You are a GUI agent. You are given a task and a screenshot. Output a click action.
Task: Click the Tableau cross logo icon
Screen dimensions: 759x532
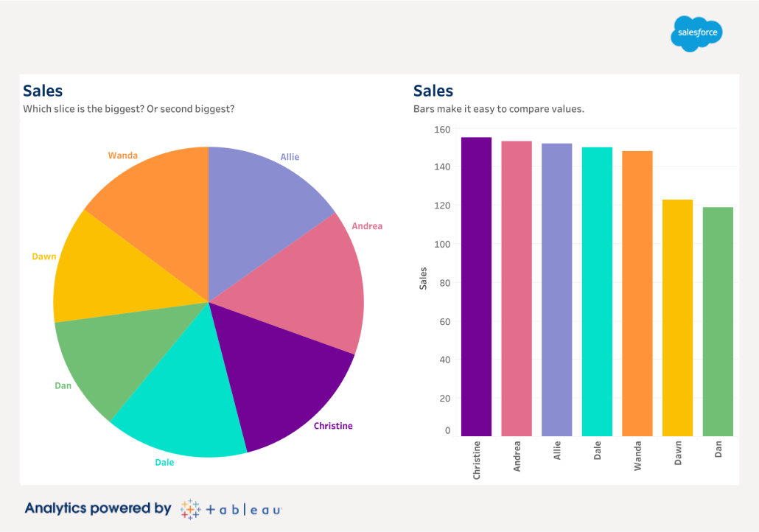pos(190,509)
